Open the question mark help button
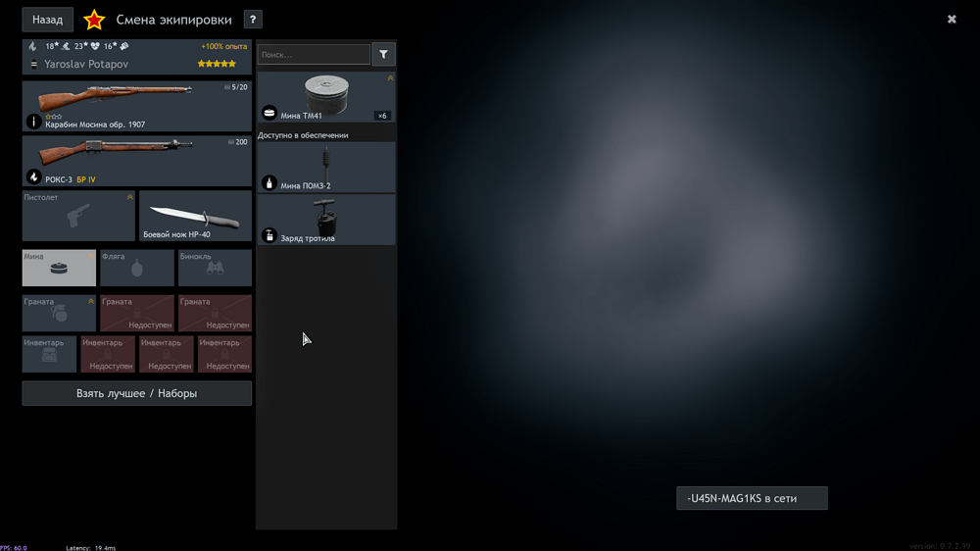980x551 pixels. [252, 20]
